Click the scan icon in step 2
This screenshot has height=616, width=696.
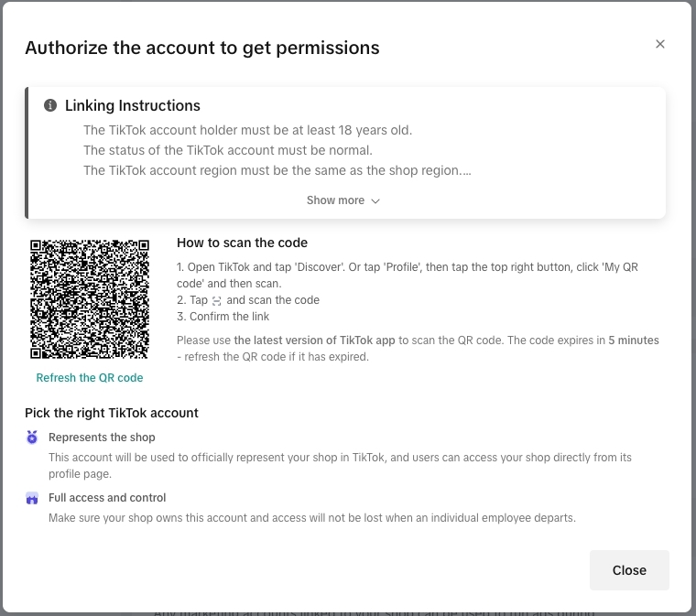pos(217,301)
